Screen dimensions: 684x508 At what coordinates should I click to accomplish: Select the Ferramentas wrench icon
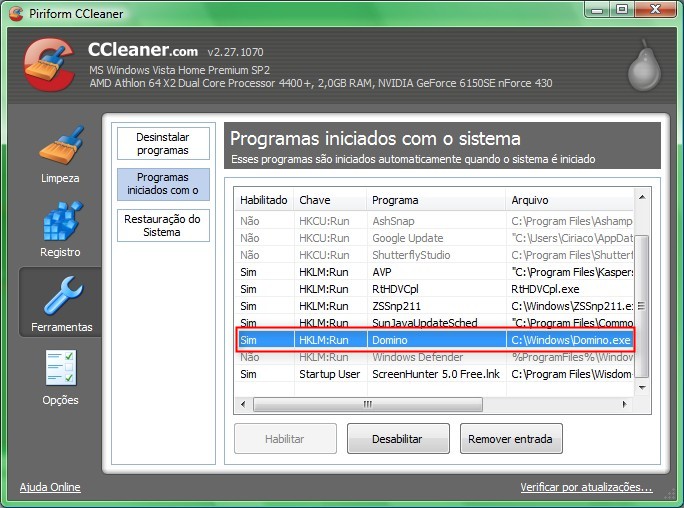click(62, 296)
